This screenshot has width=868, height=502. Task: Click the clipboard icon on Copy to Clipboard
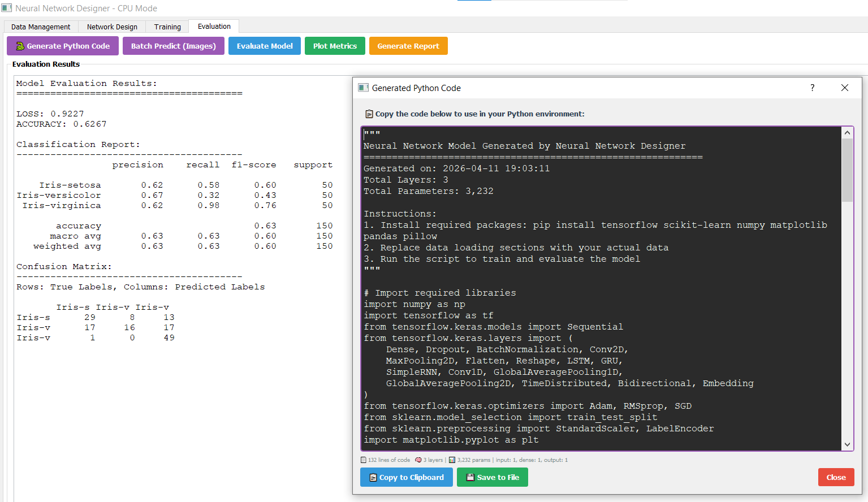(373, 478)
